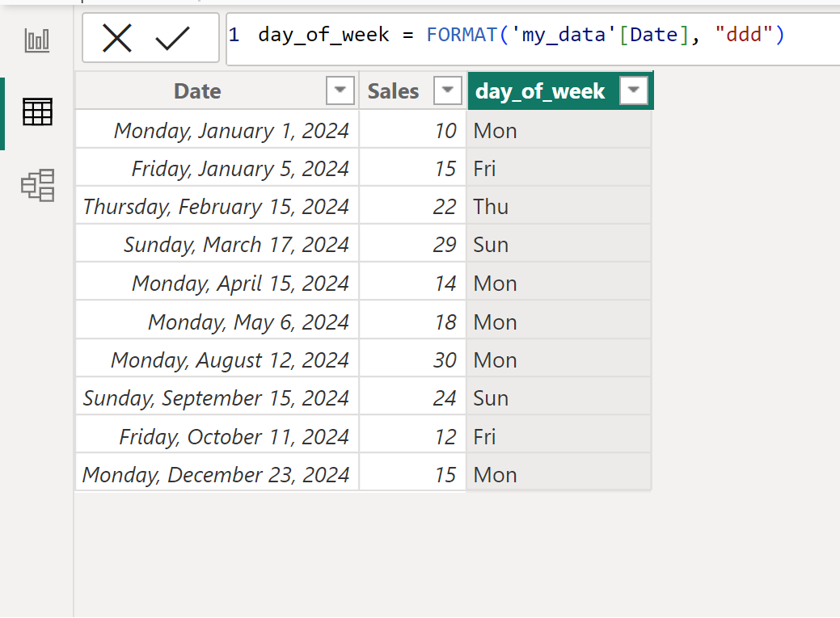Click the FORMAT function name in formula
Viewport: 840px width, 618px height.
462,35
